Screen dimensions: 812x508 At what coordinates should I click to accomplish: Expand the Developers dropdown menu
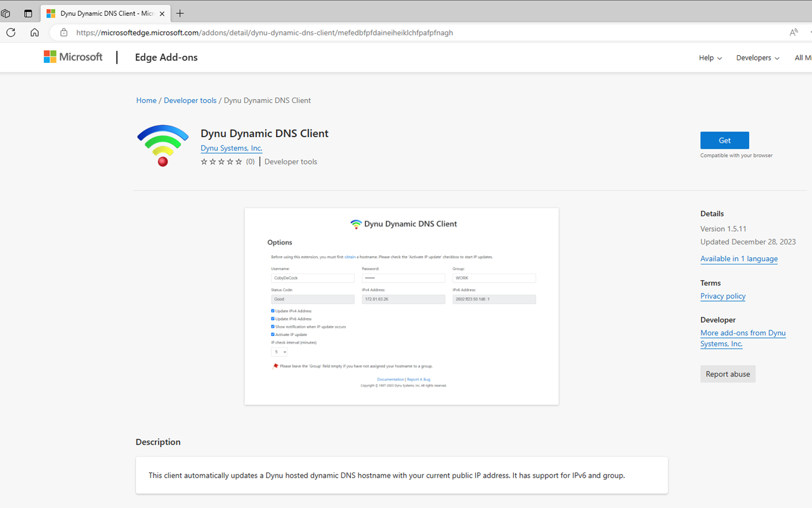pos(757,58)
